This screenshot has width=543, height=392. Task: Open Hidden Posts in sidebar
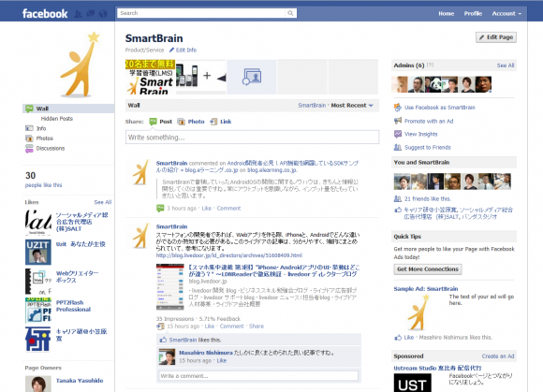tap(57, 119)
